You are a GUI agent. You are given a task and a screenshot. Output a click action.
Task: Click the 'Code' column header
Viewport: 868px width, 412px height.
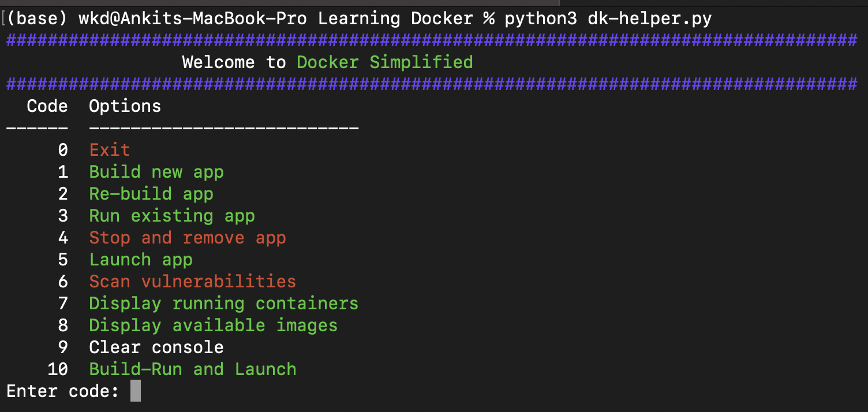(x=47, y=106)
